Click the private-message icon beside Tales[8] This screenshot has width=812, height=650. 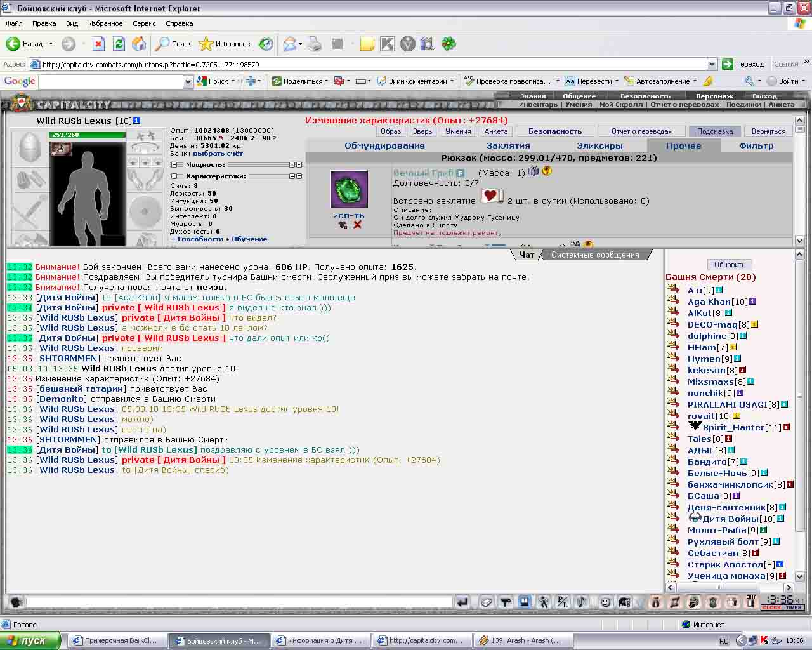tap(673, 437)
